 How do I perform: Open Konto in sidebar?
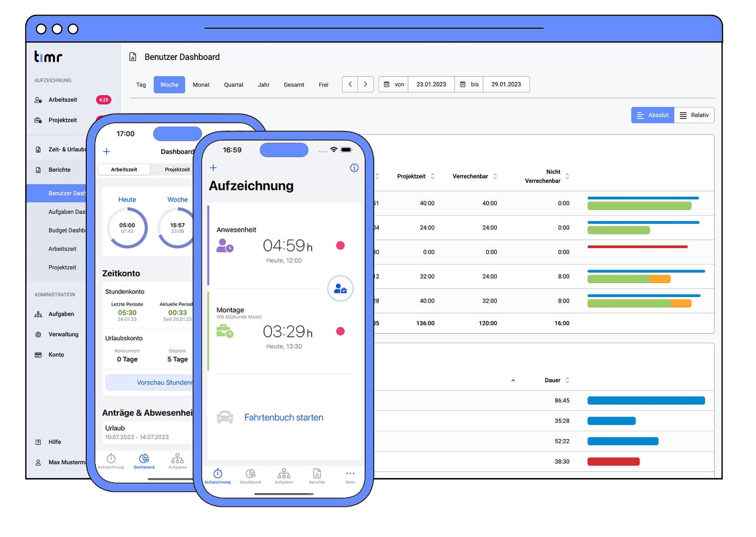pyautogui.click(x=56, y=355)
